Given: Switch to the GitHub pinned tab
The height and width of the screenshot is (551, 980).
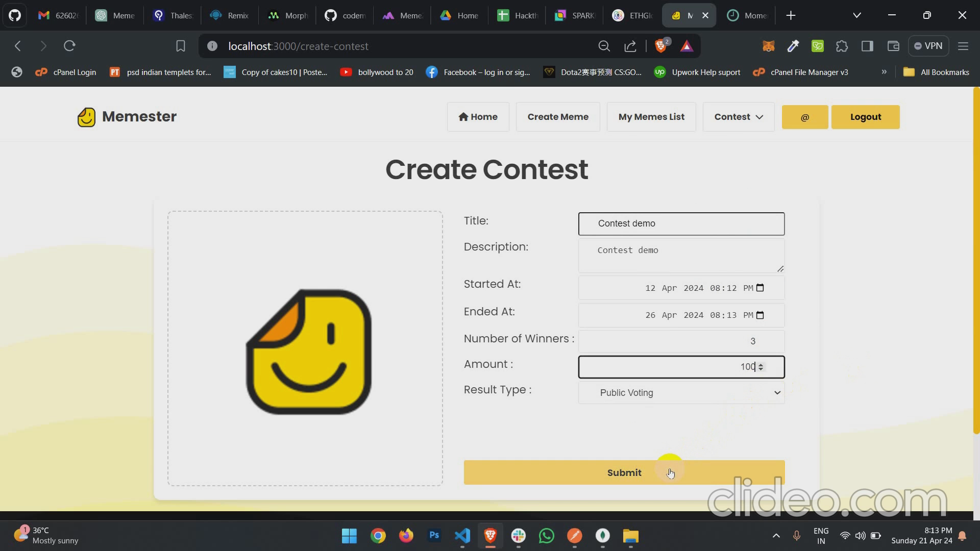Looking at the screenshot, I should (15, 15).
